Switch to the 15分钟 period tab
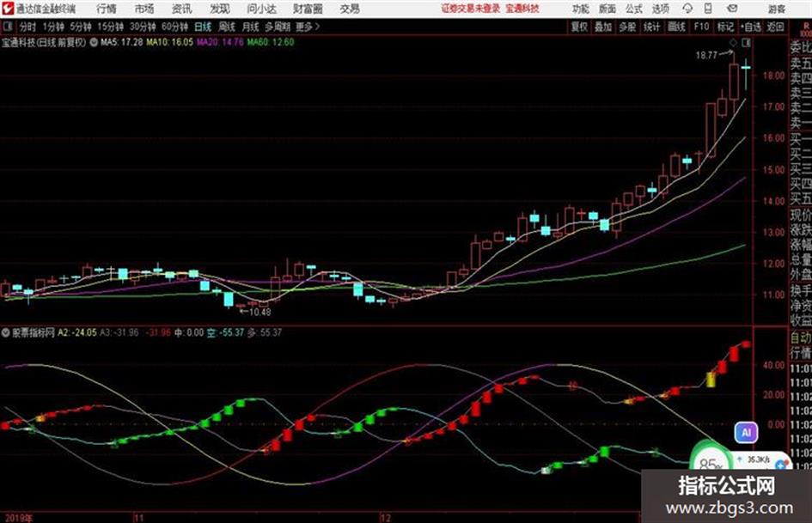 pyautogui.click(x=111, y=27)
